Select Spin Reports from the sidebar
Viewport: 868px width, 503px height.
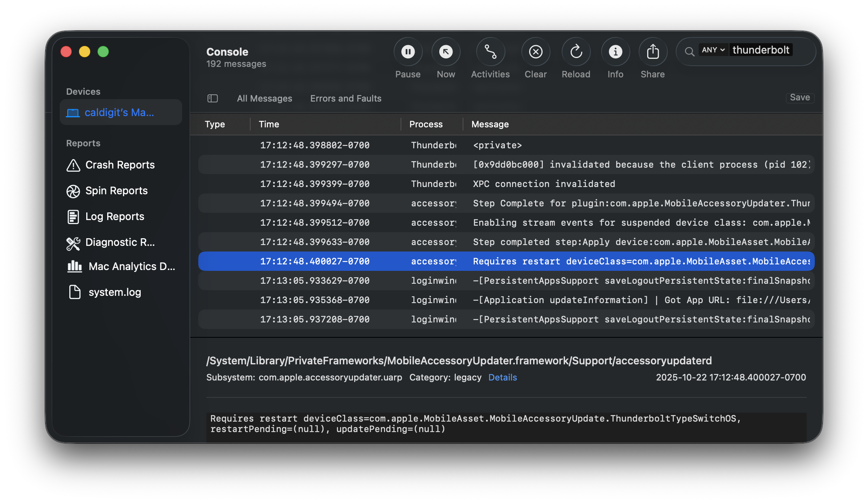(x=116, y=191)
